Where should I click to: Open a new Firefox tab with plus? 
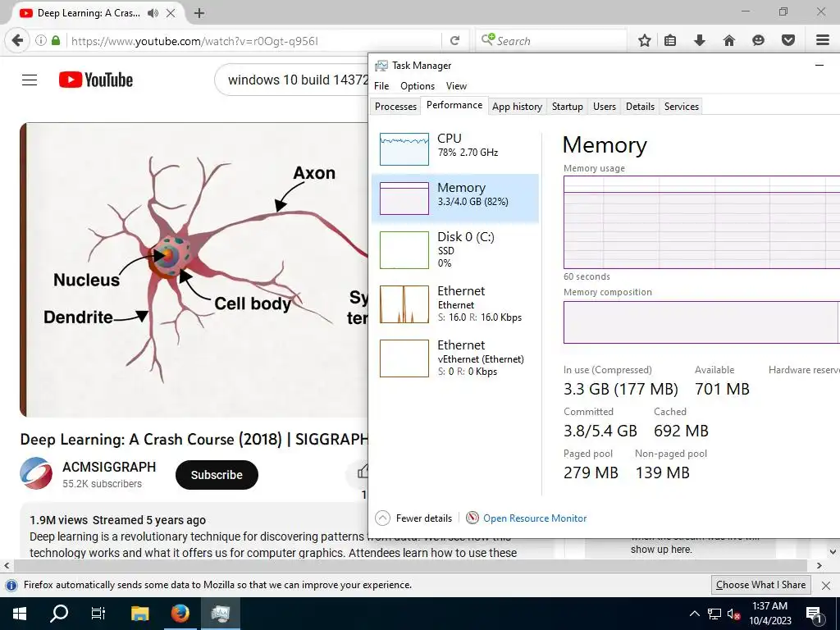click(x=199, y=13)
